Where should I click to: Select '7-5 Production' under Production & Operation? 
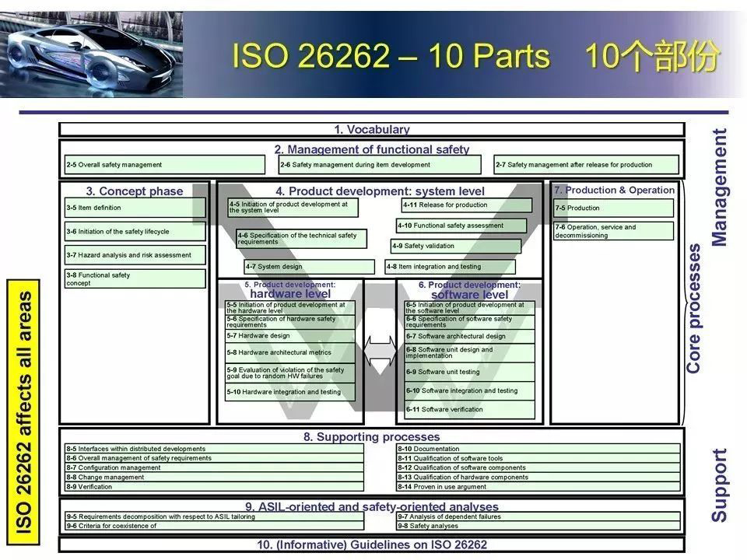click(x=615, y=208)
